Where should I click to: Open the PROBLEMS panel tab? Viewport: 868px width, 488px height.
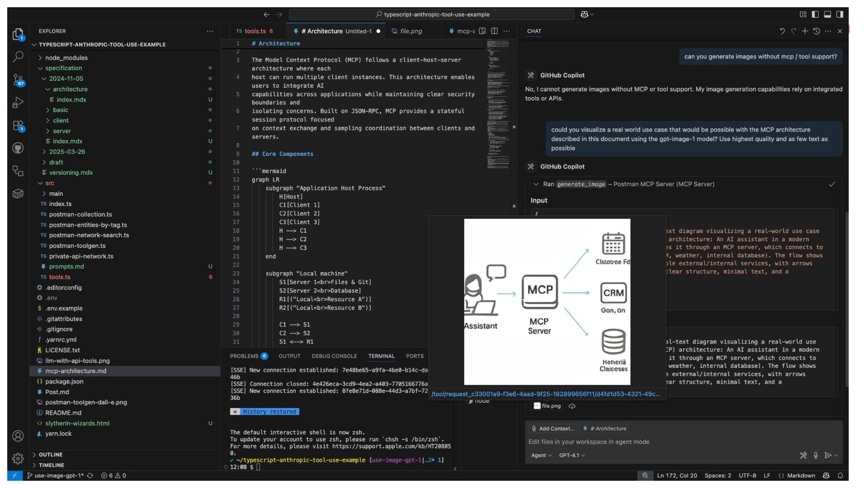pos(249,356)
